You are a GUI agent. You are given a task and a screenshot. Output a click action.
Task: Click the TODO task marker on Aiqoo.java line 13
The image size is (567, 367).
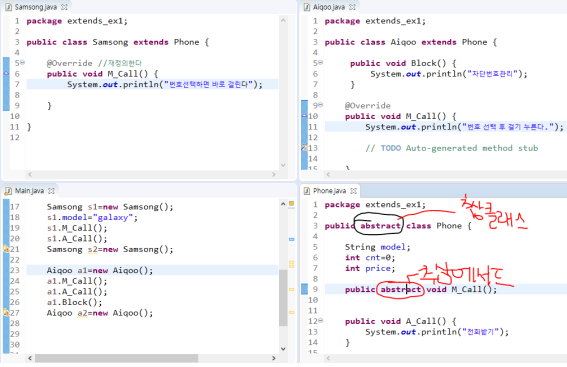[304, 148]
